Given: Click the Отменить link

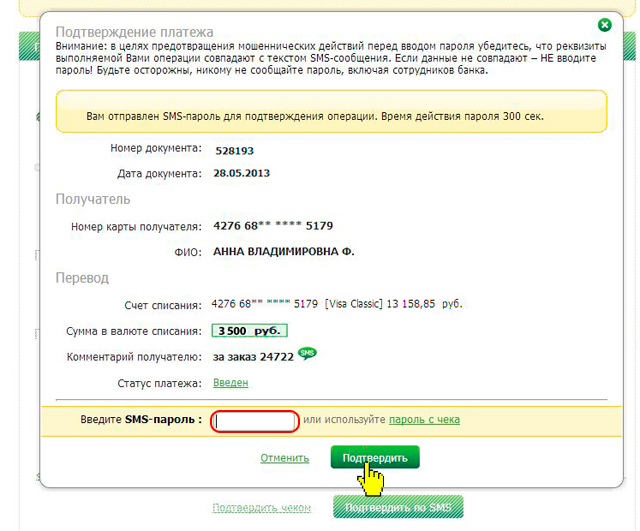Looking at the screenshot, I should (285, 458).
